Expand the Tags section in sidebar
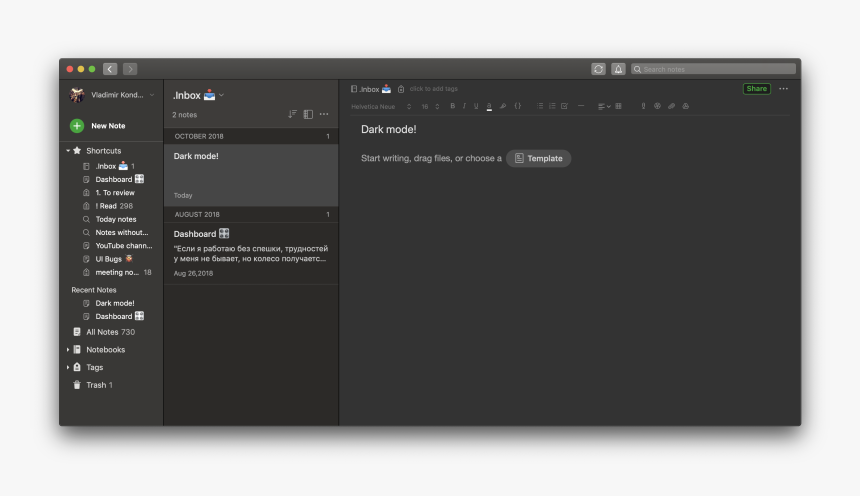 (68, 367)
